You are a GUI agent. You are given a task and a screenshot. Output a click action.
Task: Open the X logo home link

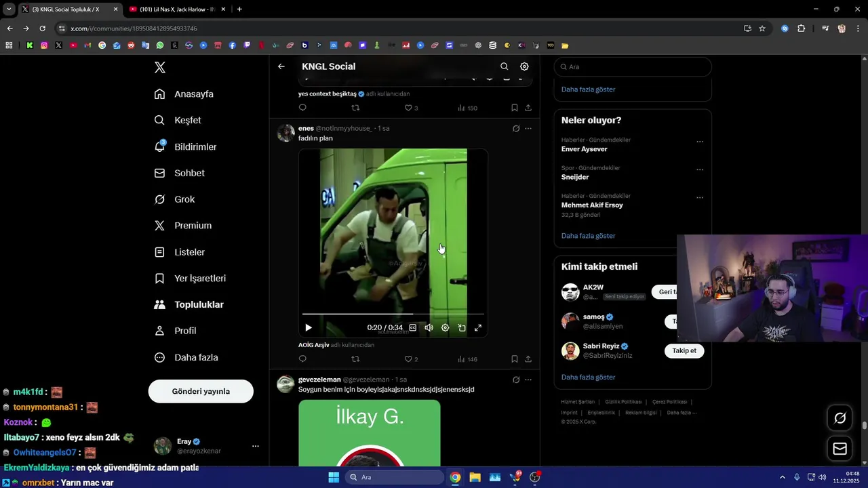[159, 67]
